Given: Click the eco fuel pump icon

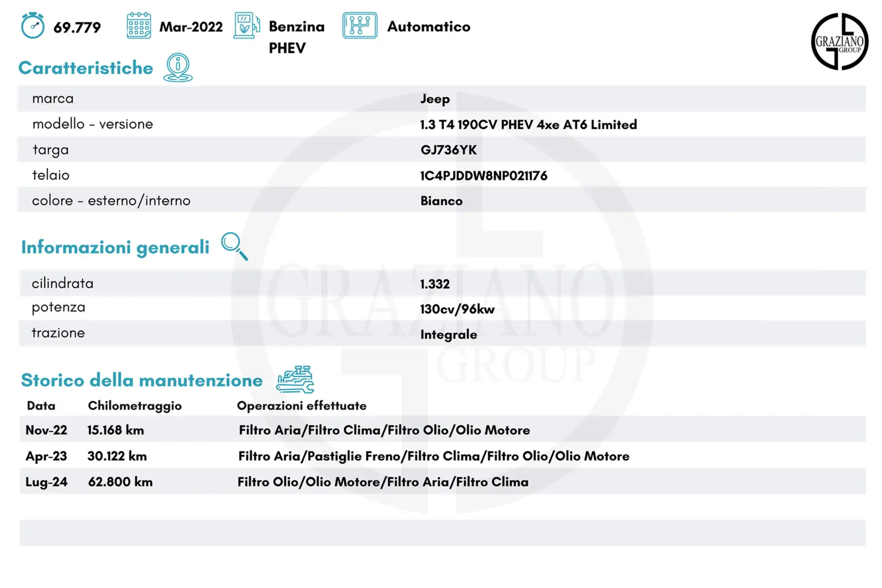Looking at the screenshot, I should (x=247, y=26).
